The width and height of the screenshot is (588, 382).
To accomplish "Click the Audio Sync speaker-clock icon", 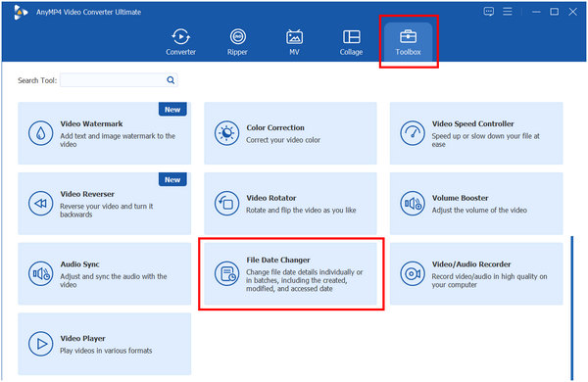I will pos(40,273).
